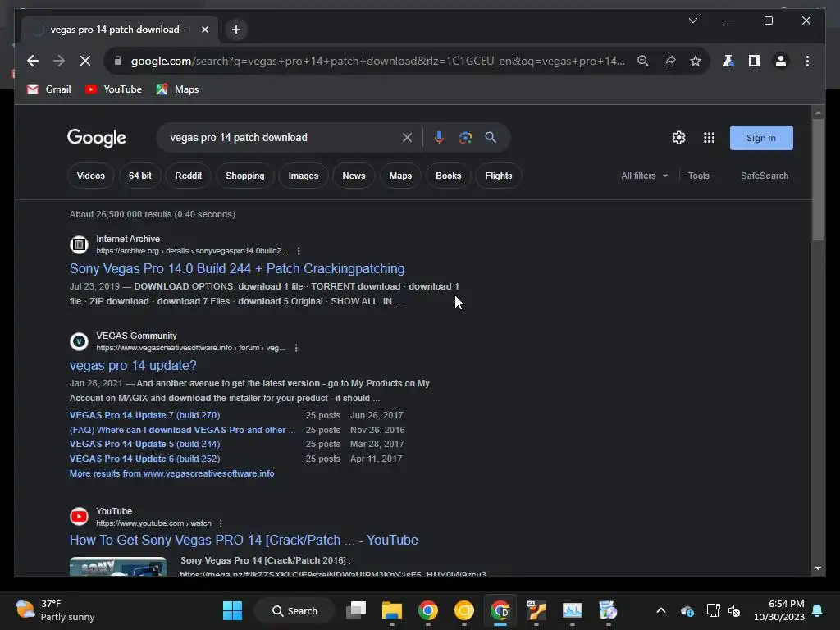Open Task View on taskbar

(356, 610)
